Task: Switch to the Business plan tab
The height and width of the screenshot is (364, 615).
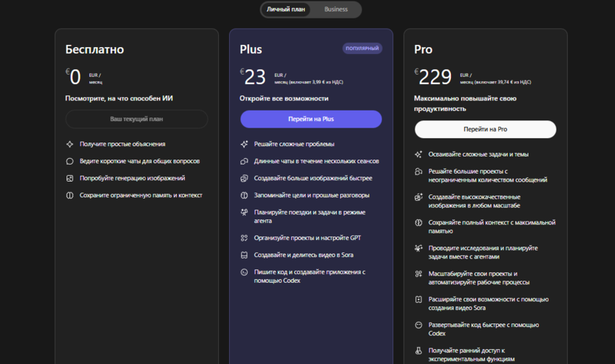Action: 336,10
